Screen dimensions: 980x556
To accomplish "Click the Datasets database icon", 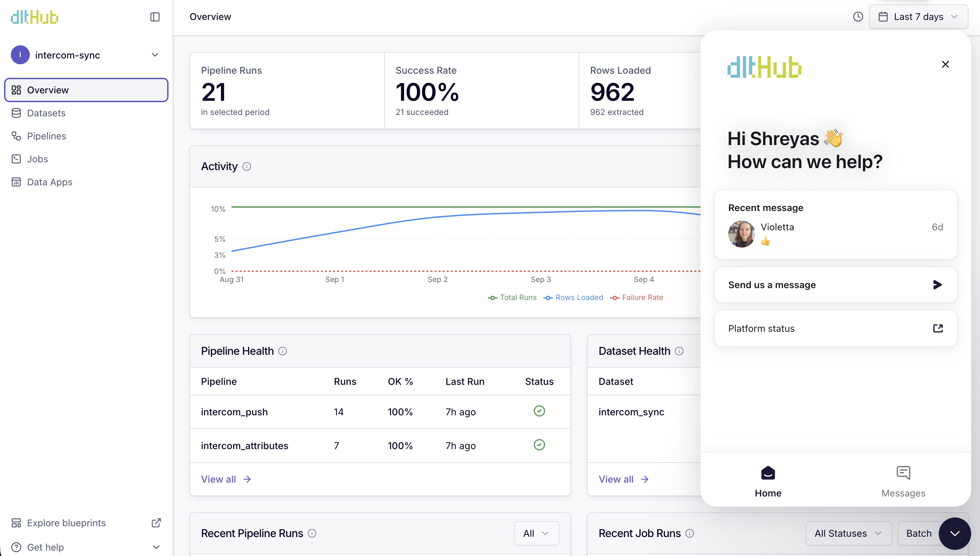I will click(x=16, y=113).
